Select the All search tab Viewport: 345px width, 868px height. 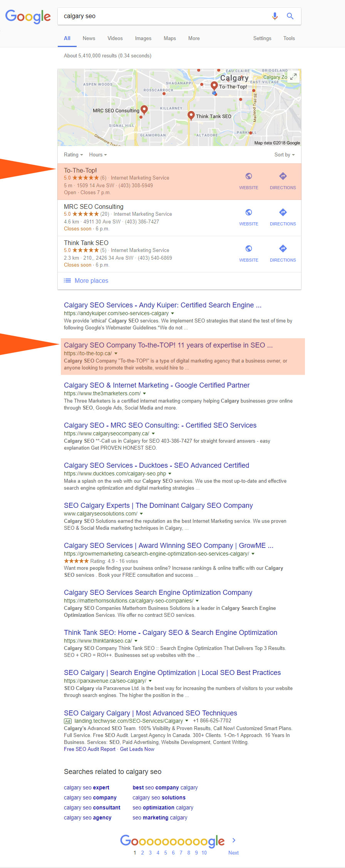67,38
